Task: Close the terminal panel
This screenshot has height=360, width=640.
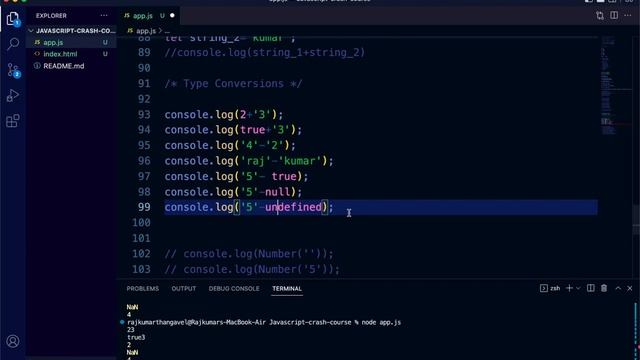Action: pyautogui.click(x=630, y=288)
